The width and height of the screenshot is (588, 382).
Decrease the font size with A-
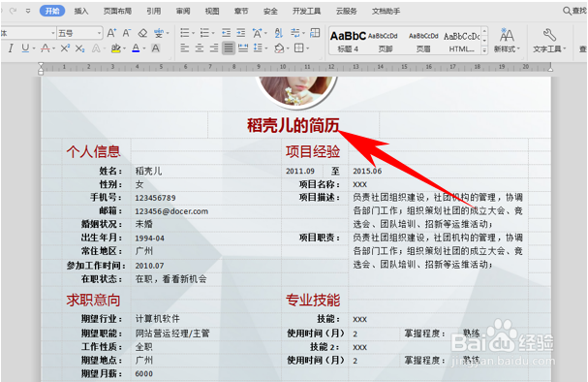127,33
